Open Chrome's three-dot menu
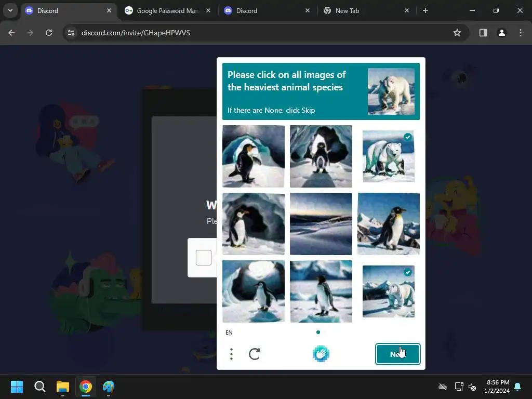Image resolution: width=532 pixels, height=399 pixels. [x=520, y=33]
